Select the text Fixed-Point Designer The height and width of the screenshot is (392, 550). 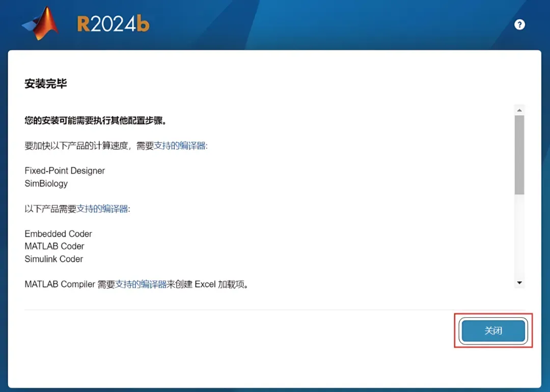(x=65, y=171)
